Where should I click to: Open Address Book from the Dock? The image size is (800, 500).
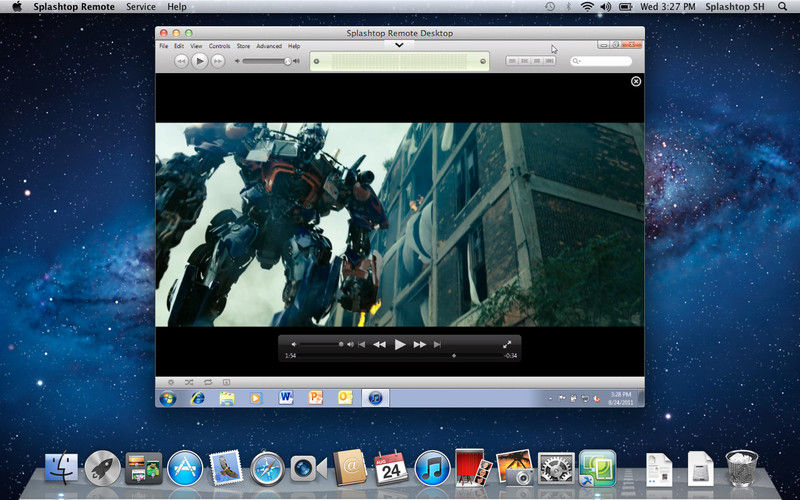pos(350,467)
